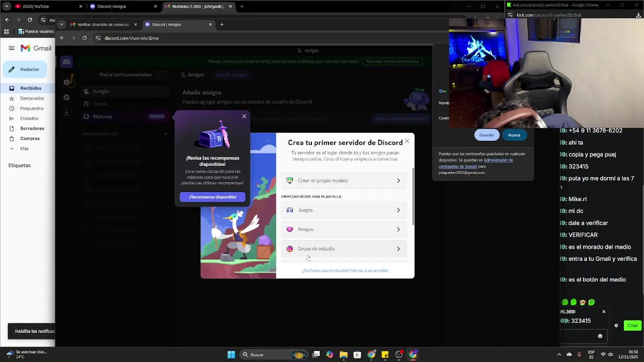Open tab search dropdown in Discord window
This screenshot has height=362, width=644.
point(61,24)
